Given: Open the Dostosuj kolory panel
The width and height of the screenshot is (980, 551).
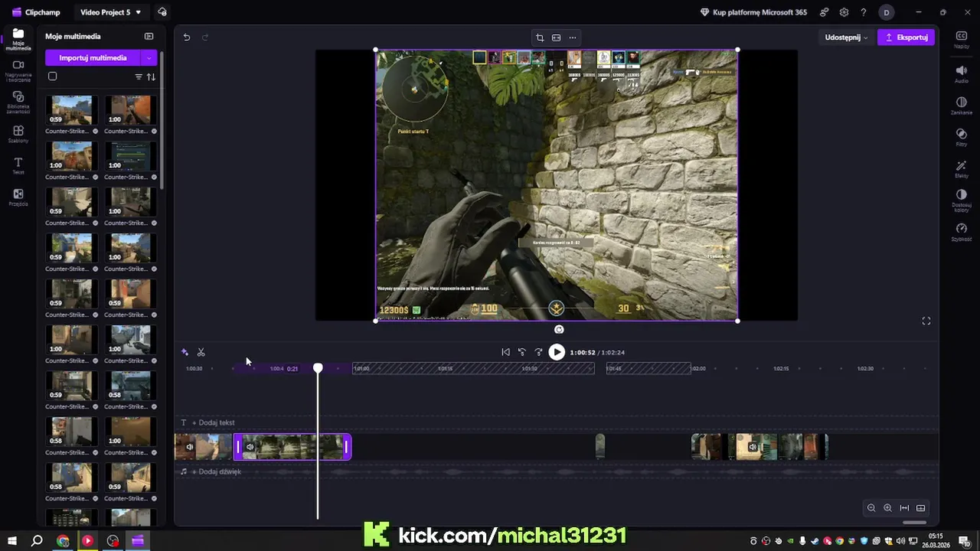Looking at the screenshot, I should coord(962,201).
